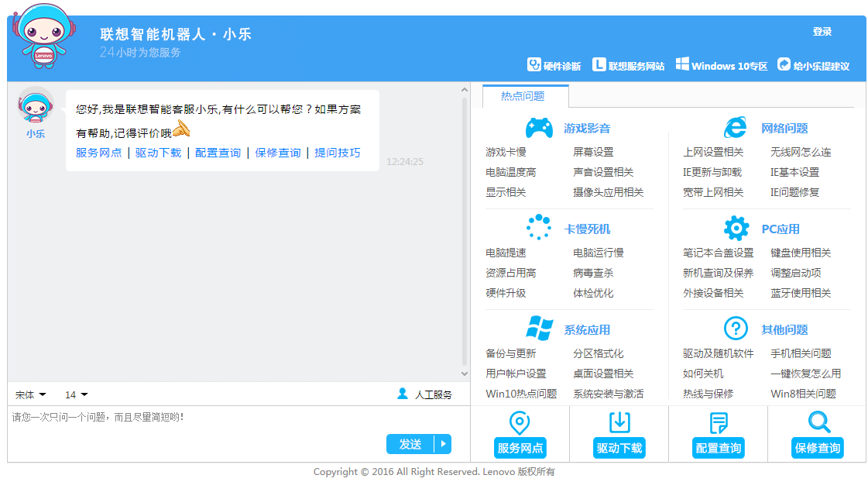
Task: Select the 备份与更新 hot question
Action: (511, 353)
